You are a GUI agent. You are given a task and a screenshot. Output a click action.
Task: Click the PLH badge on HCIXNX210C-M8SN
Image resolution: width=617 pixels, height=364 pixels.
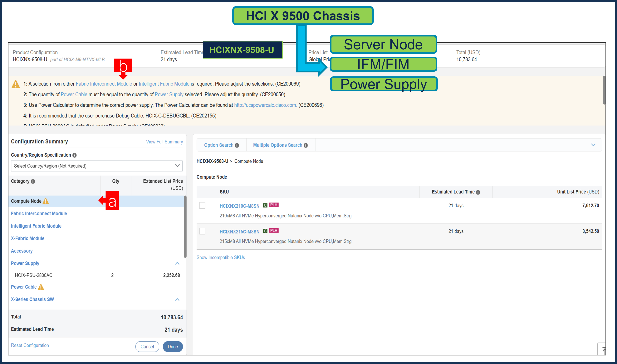tap(273, 205)
